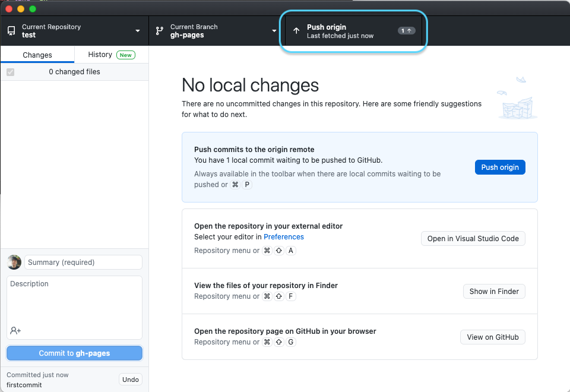Click into the Description text area

point(75,308)
